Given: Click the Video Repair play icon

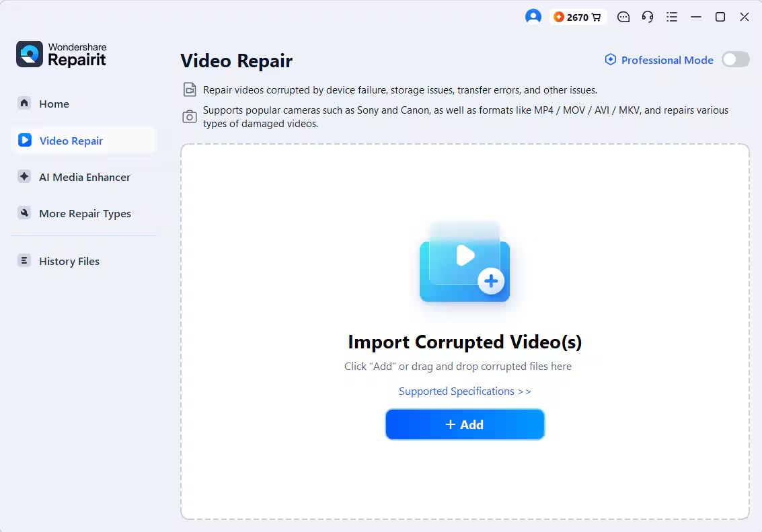Looking at the screenshot, I should [x=25, y=140].
